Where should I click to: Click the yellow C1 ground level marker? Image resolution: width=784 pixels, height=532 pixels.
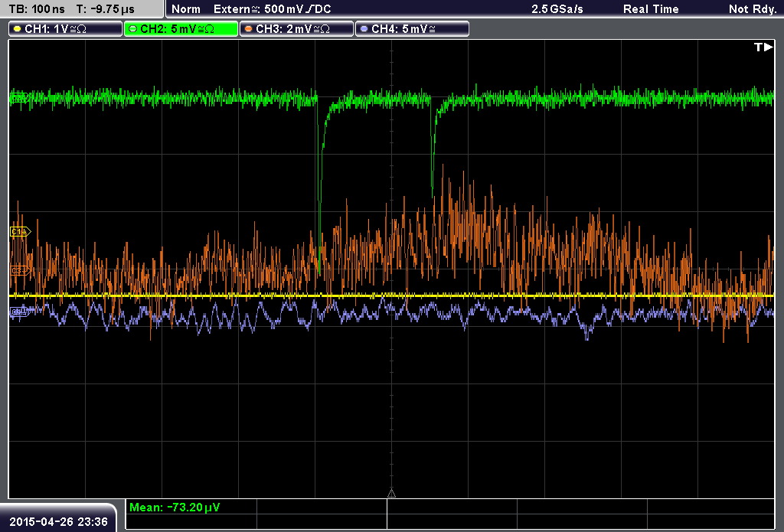click(21, 231)
